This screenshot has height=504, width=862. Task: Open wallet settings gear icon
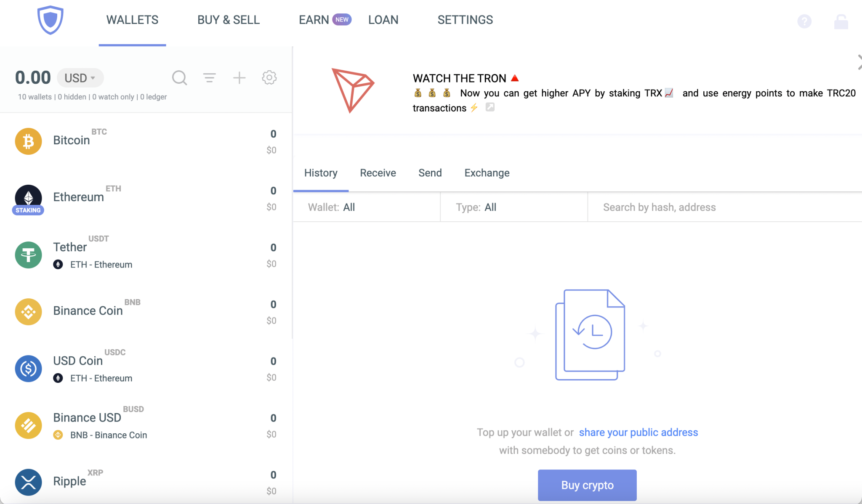tap(269, 78)
